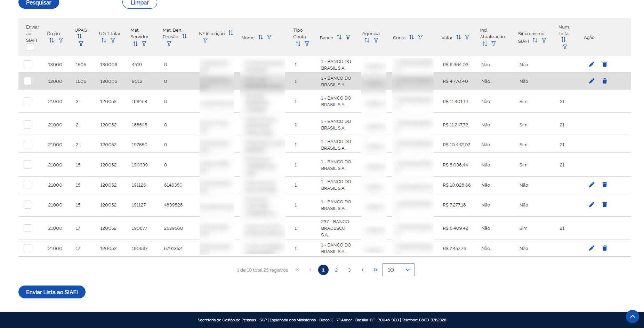The width and height of the screenshot is (644, 328).
Task: Jump to the last page with double arrow
Action: click(376, 270)
